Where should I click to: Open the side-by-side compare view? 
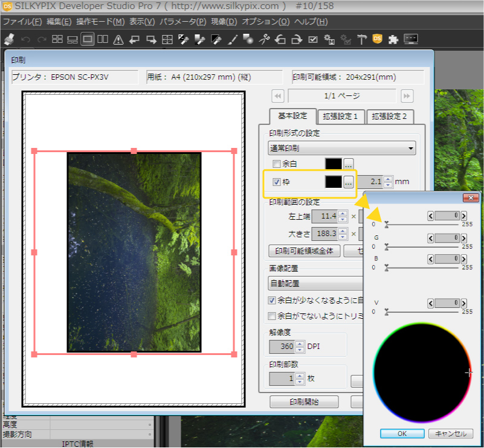click(x=103, y=39)
